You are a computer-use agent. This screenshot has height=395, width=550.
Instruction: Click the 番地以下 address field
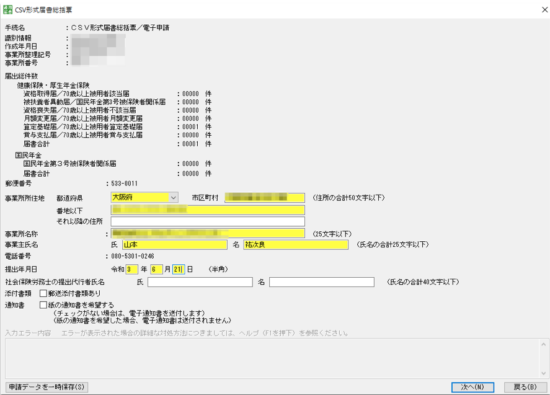coord(208,210)
